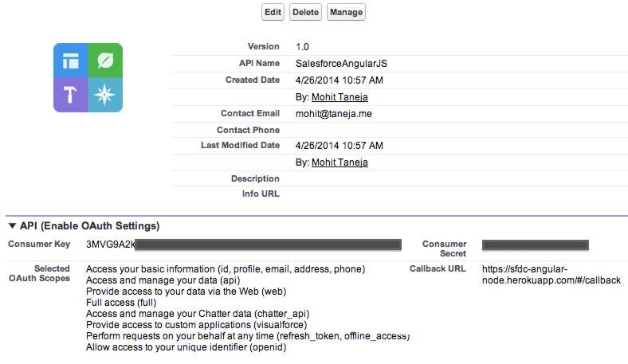Select the version value 1.0
This screenshot has height=364, width=628.
tap(302, 47)
